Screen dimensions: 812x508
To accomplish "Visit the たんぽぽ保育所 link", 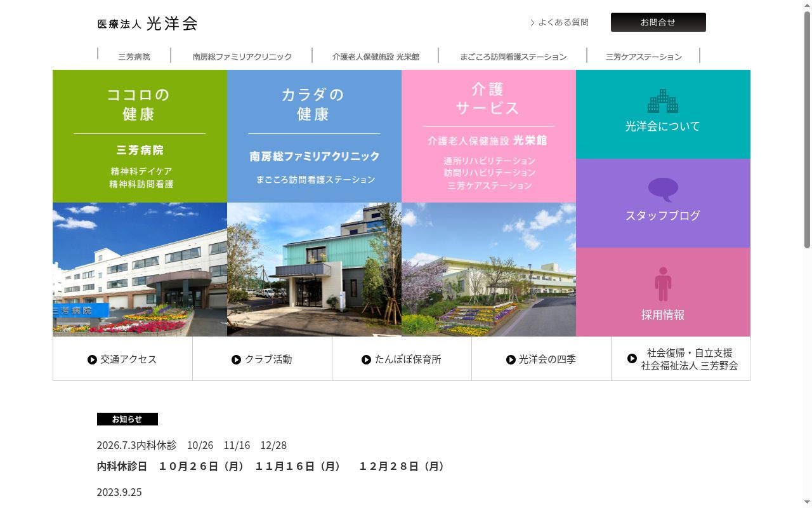I will click(402, 359).
